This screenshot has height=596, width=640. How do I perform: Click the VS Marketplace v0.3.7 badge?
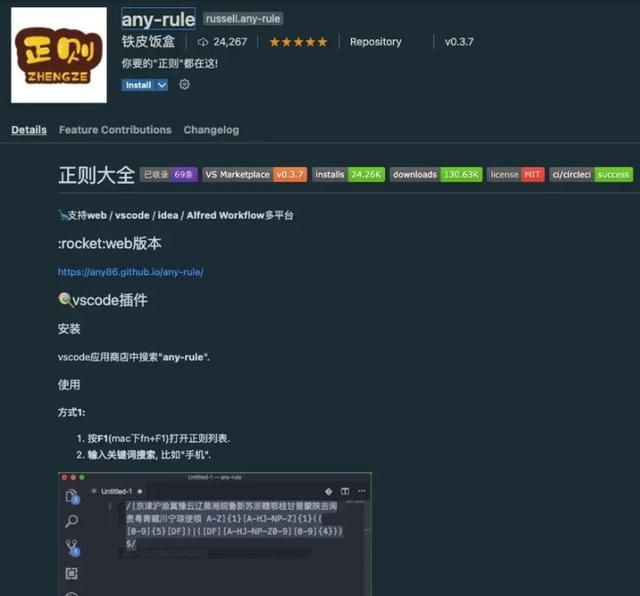click(x=255, y=175)
